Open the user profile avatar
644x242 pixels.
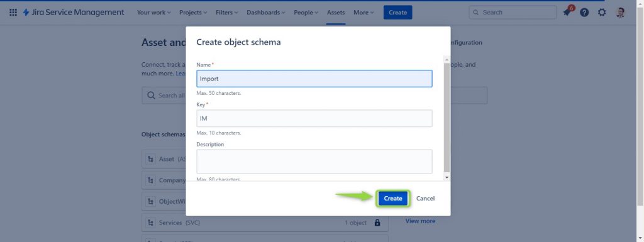(x=620, y=13)
